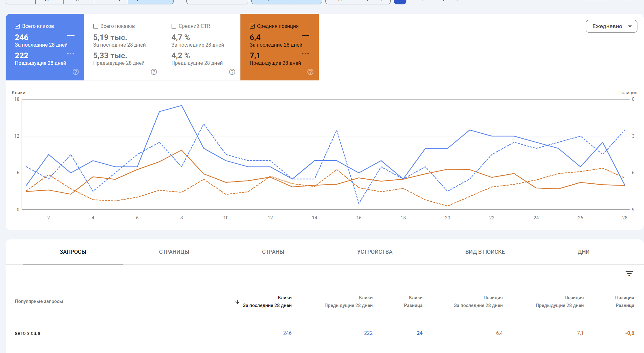Uncheck the Всего кликов checkbox

tap(18, 26)
